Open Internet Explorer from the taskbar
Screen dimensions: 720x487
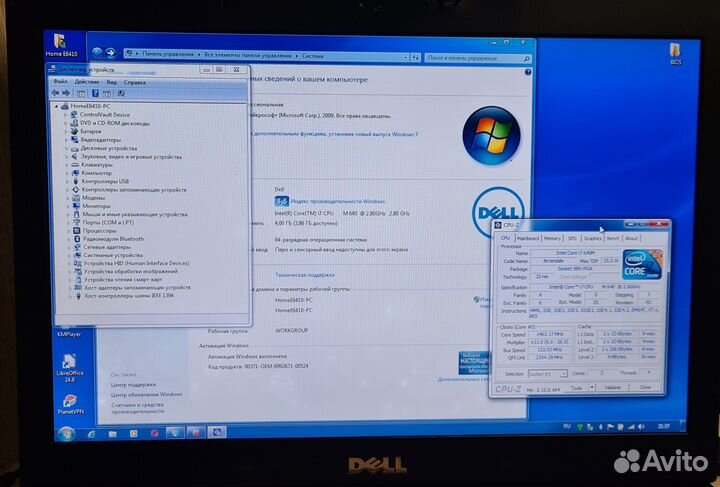tap(91, 434)
